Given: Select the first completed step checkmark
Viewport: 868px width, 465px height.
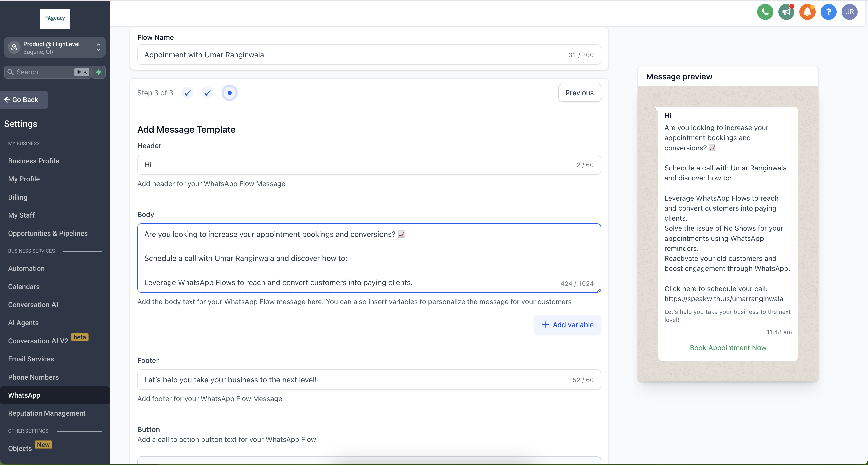Looking at the screenshot, I should coord(187,93).
